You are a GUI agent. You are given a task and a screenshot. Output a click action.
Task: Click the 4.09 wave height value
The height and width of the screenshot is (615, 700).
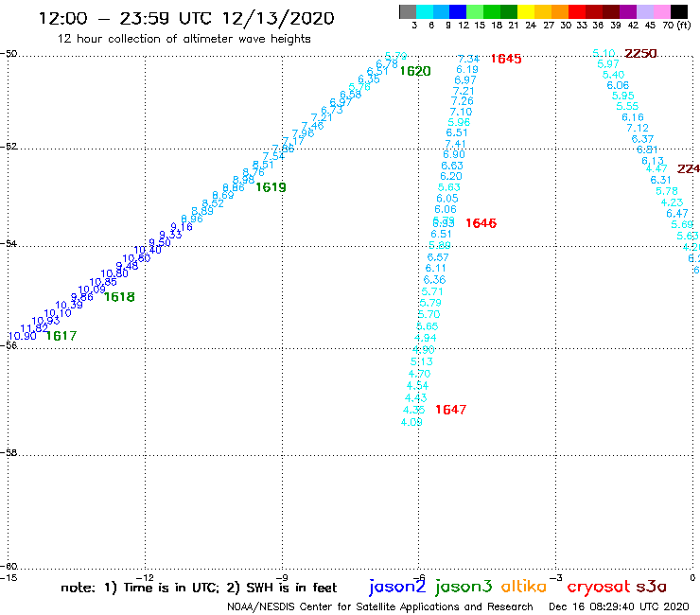coord(411,422)
